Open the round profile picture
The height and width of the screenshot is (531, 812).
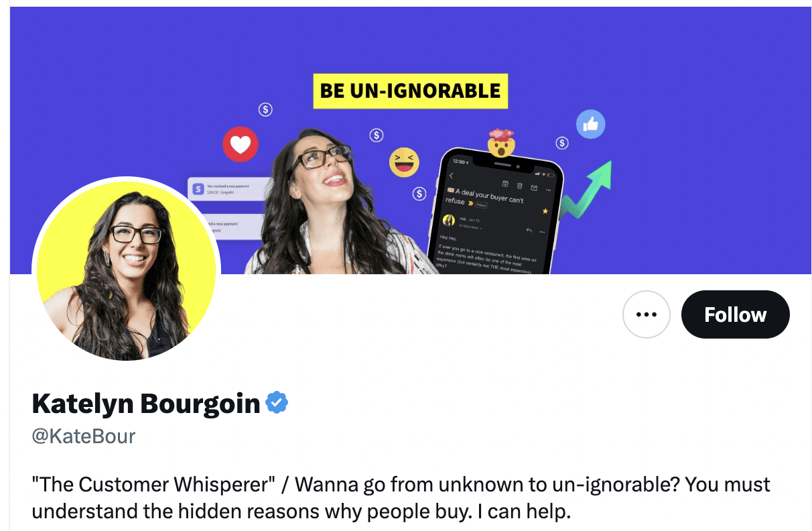[126, 271]
